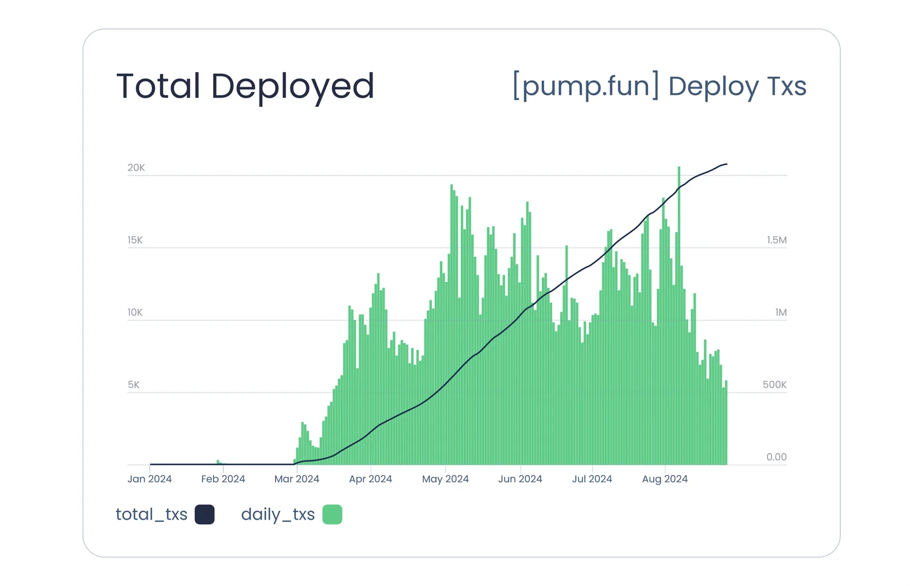The height and width of the screenshot is (586, 924).
Task: Click the total_txs dark legend swatch
Action: click(x=204, y=514)
